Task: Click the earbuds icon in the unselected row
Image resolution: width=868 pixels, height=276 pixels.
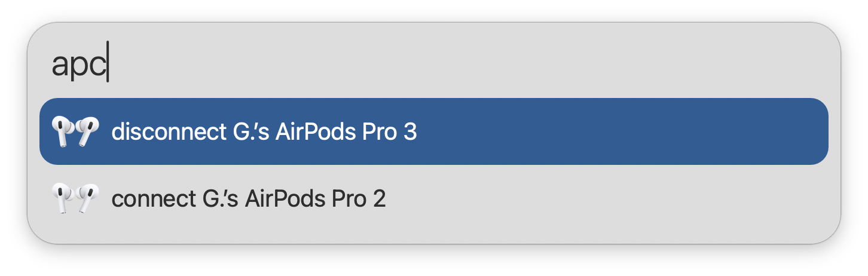Action: (x=75, y=198)
